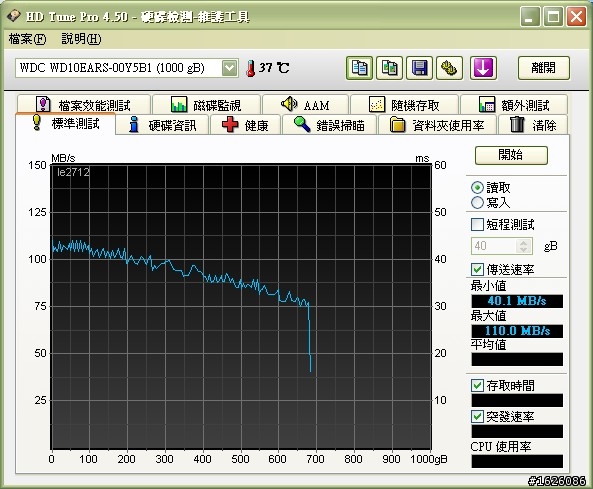Open the 檔案(F) menu
593x489 pixels.
[27, 39]
